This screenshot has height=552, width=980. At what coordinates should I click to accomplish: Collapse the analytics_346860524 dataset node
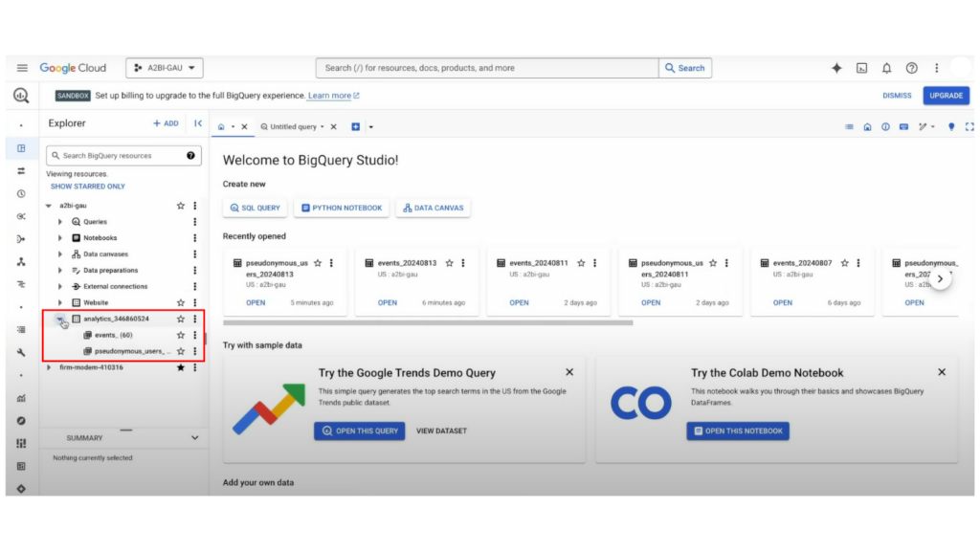60,320
